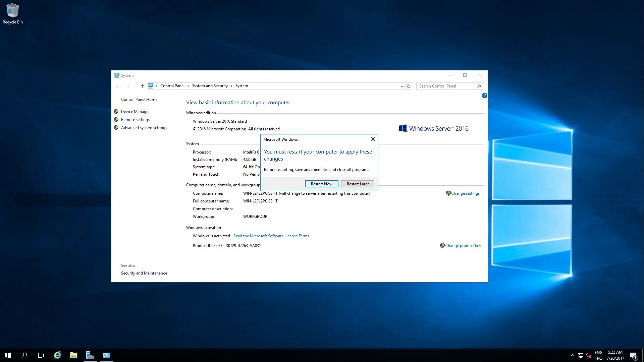Open Device Manager link
This screenshot has height=362, width=644.
[135, 112]
